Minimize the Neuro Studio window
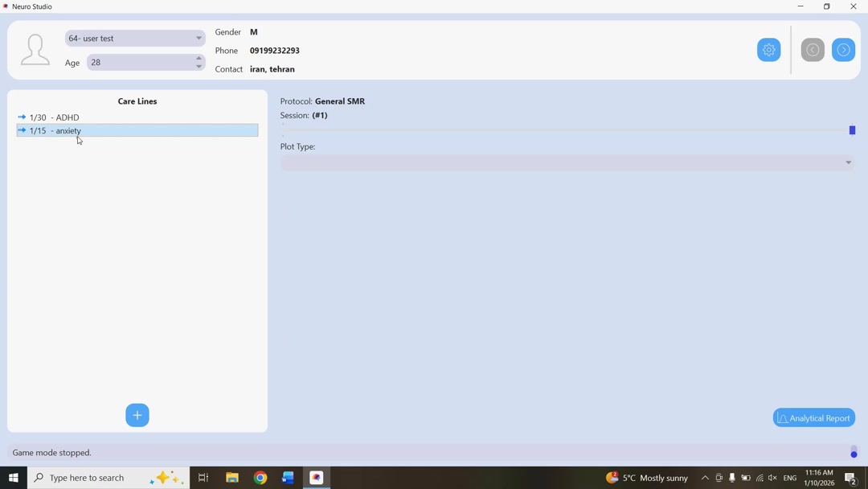This screenshot has height=489, width=868. (800, 6)
